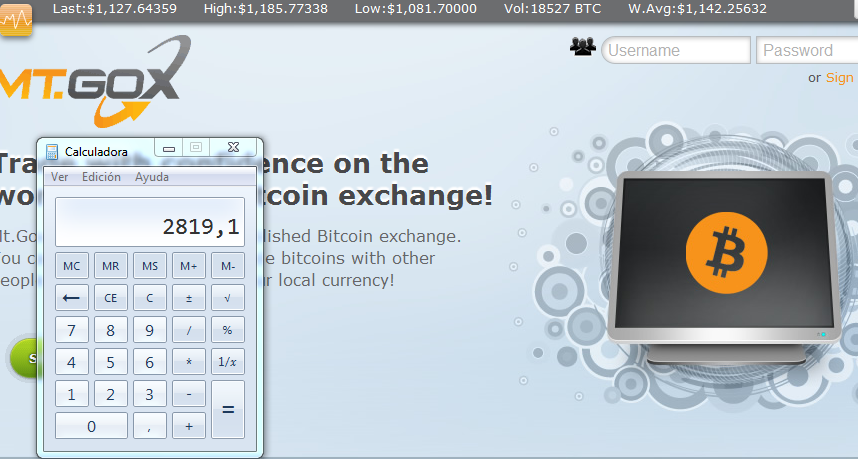This screenshot has width=858, height=459.
Task: Click the 'coin exchange!' headline text
Action: 379,196
